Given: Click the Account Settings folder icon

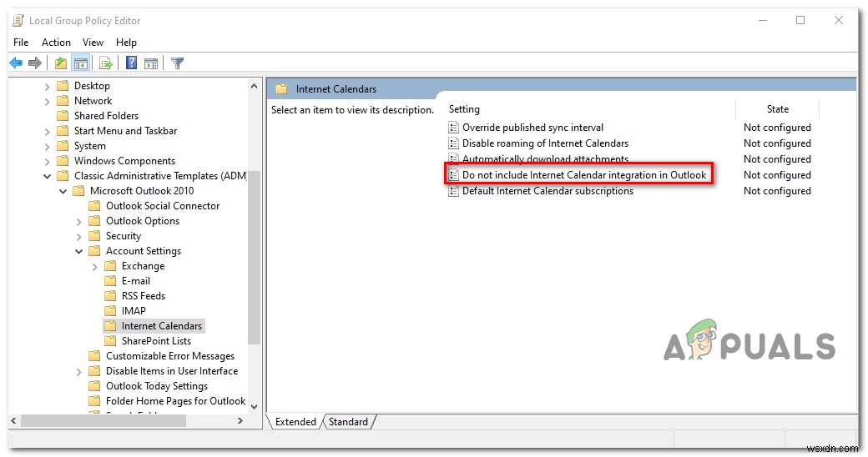Looking at the screenshot, I should [94, 251].
